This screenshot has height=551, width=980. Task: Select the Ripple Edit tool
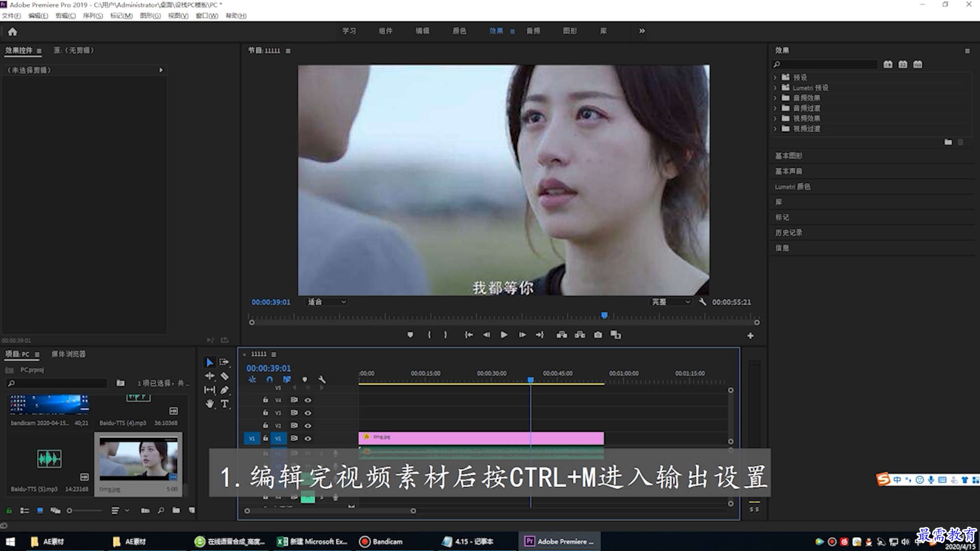(209, 376)
